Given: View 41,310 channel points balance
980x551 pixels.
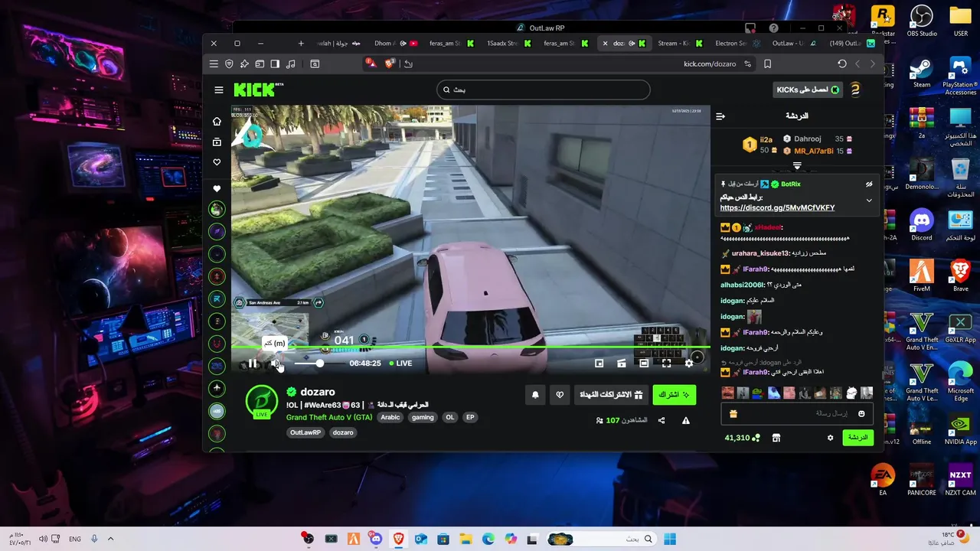Looking at the screenshot, I should click(743, 438).
